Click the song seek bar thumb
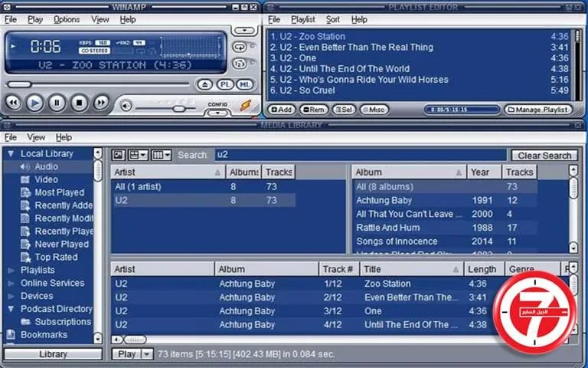The height and width of the screenshot is (368, 588). tap(19, 84)
